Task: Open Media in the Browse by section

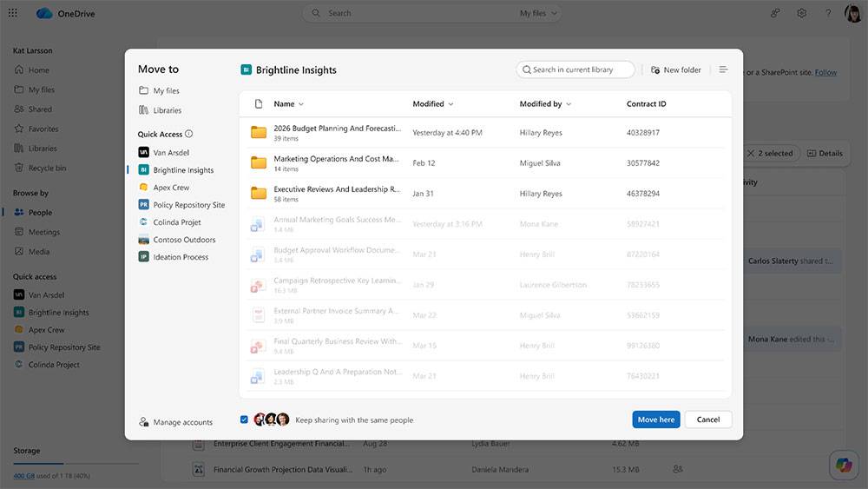Action: (x=32, y=251)
